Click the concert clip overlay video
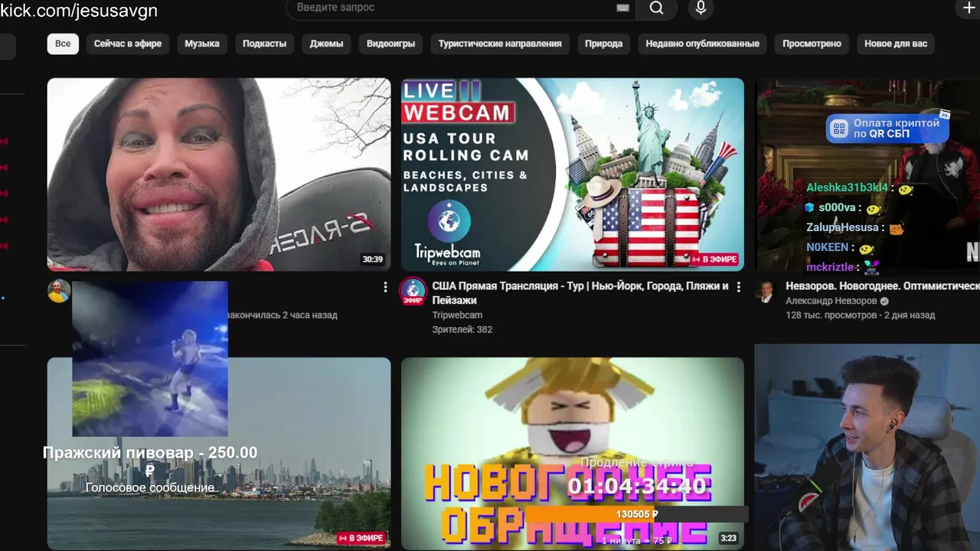 click(x=150, y=359)
